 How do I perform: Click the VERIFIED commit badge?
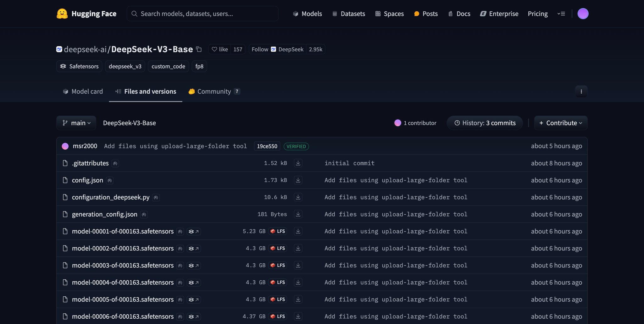296,146
